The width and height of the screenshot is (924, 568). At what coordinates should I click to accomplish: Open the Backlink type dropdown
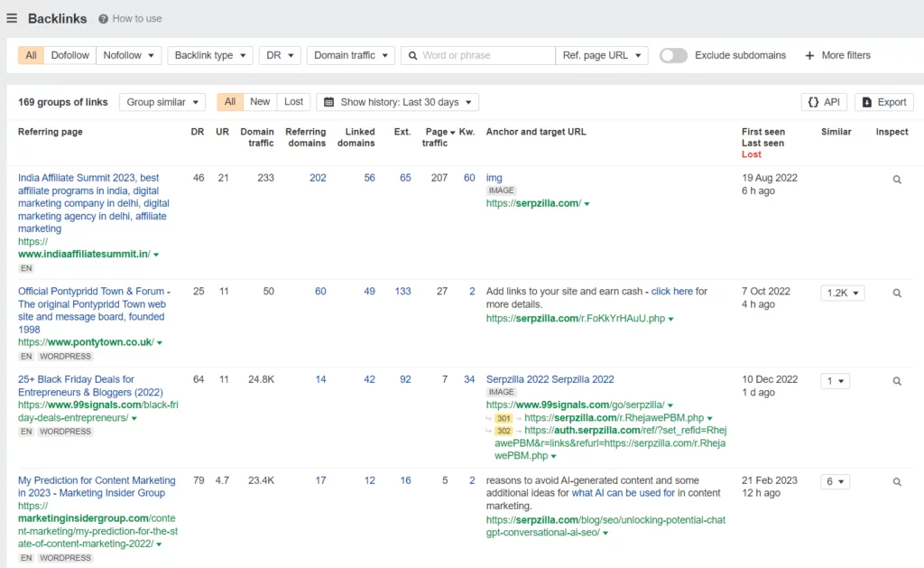pyautogui.click(x=209, y=55)
